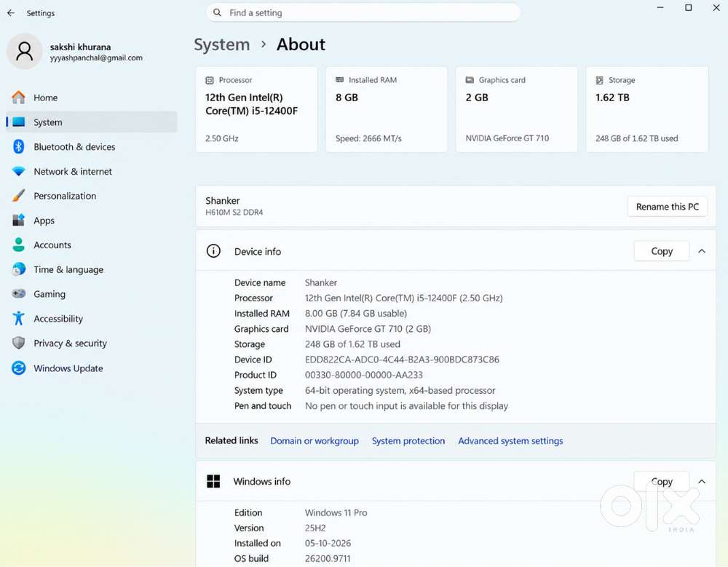Go to Network & internet
728x567 pixels.
pyautogui.click(x=92, y=171)
